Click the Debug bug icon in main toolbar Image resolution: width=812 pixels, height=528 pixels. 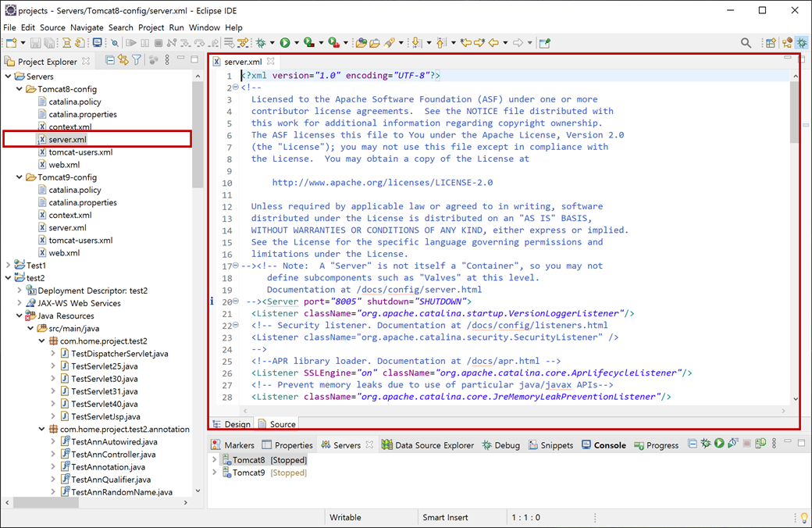tap(261, 43)
